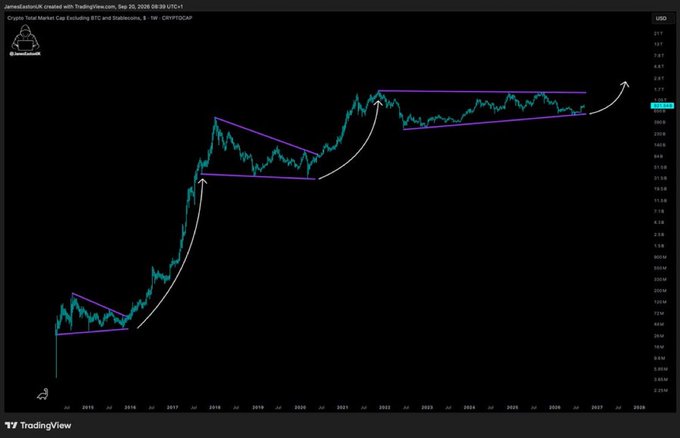Click the highlighted current price label on the axis

(x=662, y=105)
